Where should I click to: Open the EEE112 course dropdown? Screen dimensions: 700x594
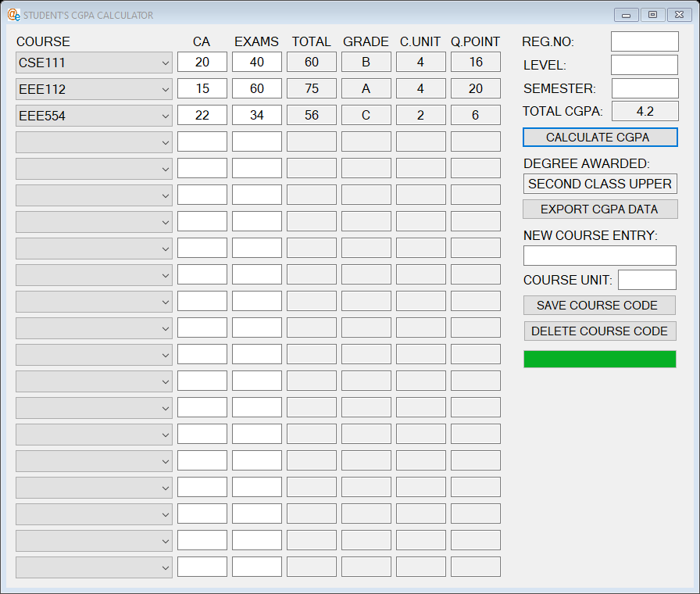click(x=94, y=89)
